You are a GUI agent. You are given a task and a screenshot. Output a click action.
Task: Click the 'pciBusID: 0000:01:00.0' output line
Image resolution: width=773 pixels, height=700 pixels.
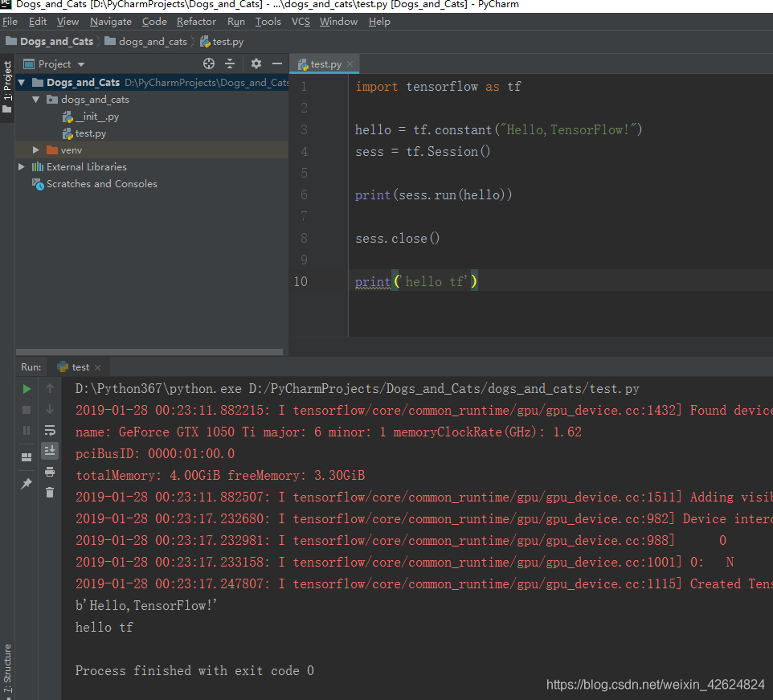coord(155,454)
